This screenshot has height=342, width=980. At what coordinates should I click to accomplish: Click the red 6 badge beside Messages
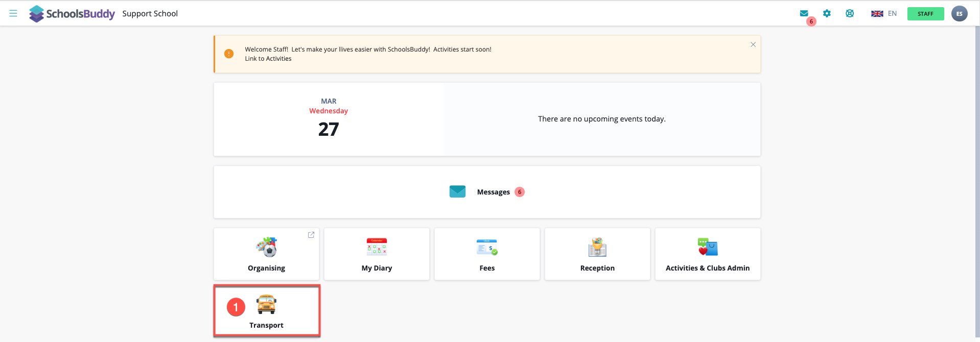[x=520, y=192]
